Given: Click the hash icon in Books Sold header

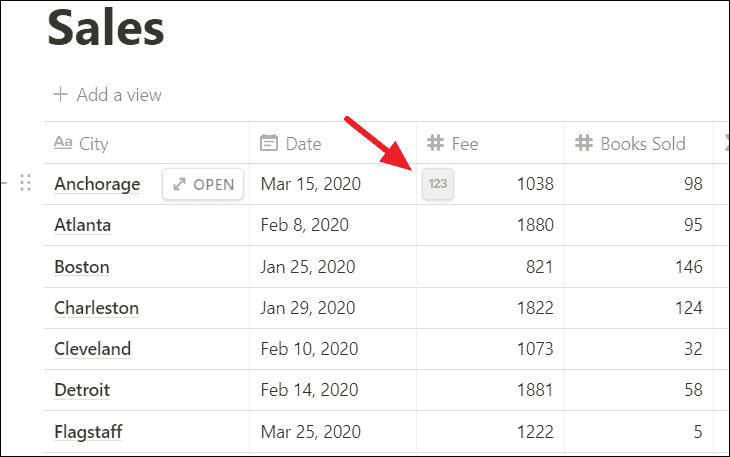Looking at the screenshot, I should [x=584, y=143].
